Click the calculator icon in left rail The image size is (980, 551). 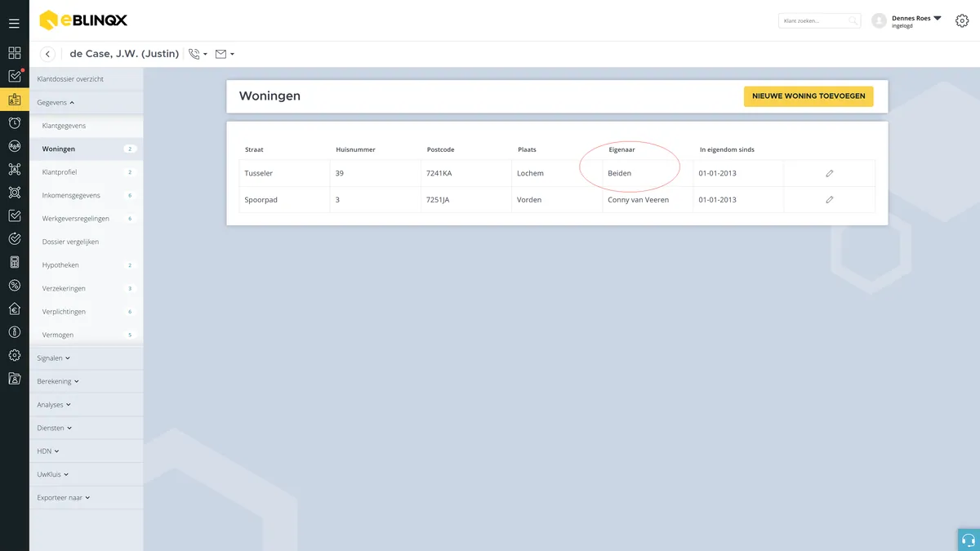[x=14, y=262]
